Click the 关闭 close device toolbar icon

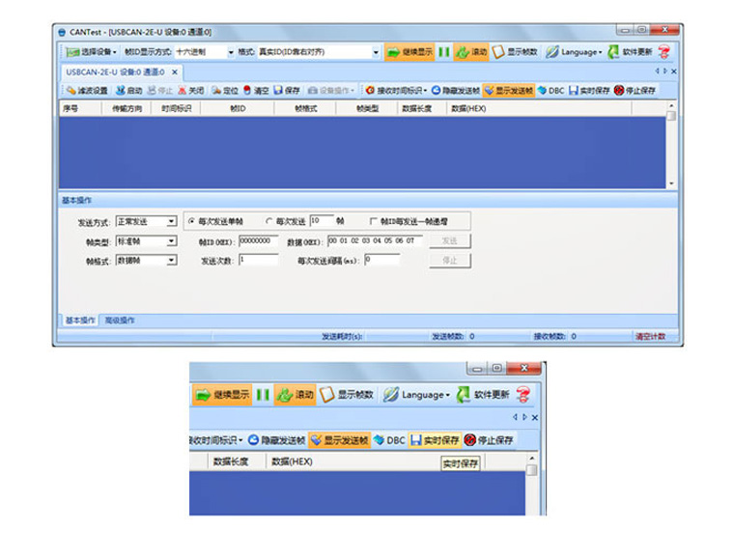point(190,90)
